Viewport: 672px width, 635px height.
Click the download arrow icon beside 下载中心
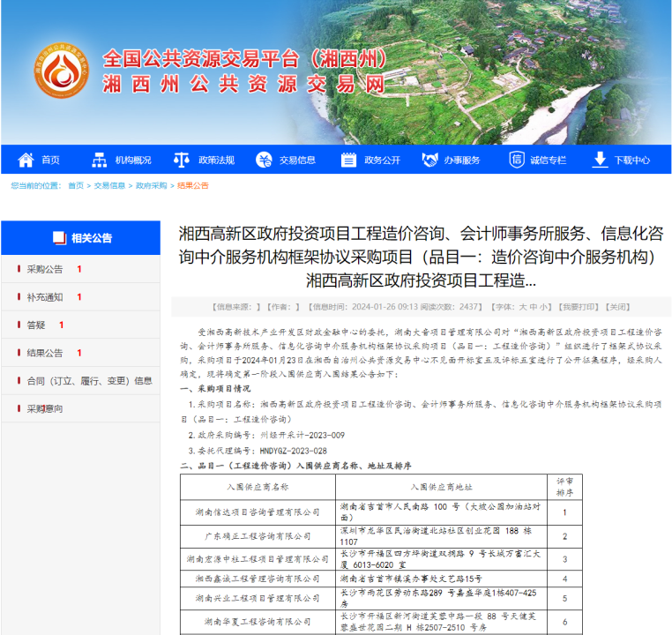coord(601,160)
